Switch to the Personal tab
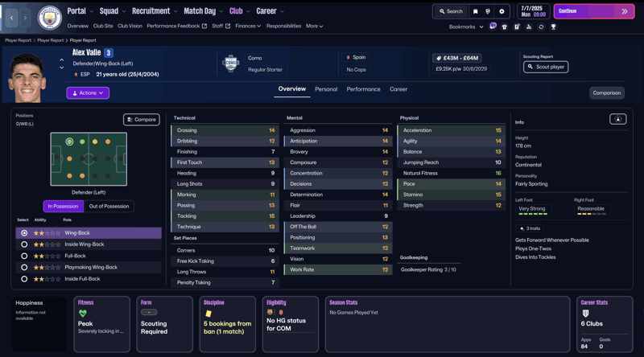 (326, 89)
